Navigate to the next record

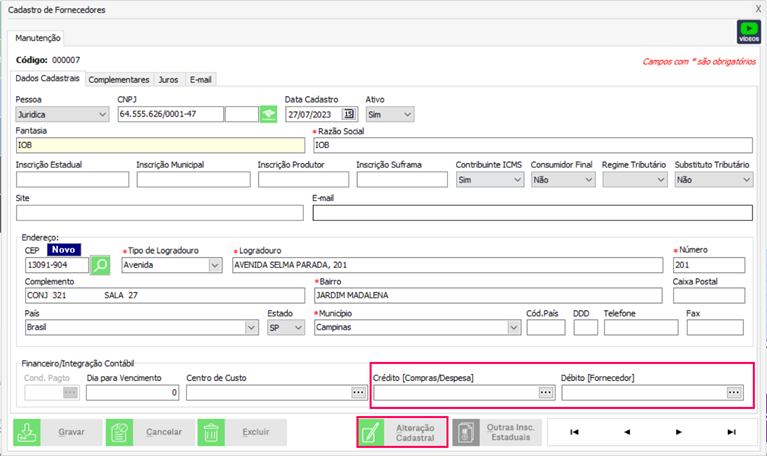(678, 432)
